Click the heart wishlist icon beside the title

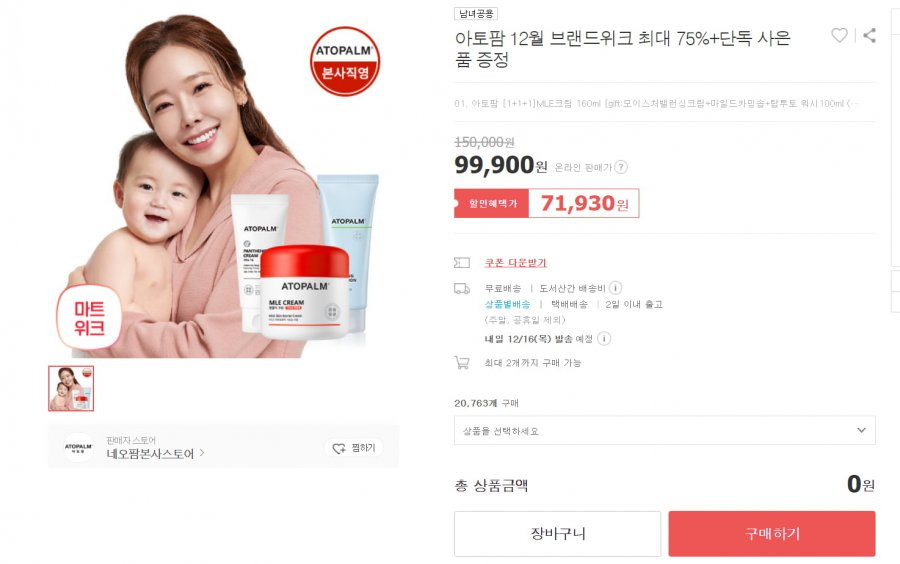point(839,36)
